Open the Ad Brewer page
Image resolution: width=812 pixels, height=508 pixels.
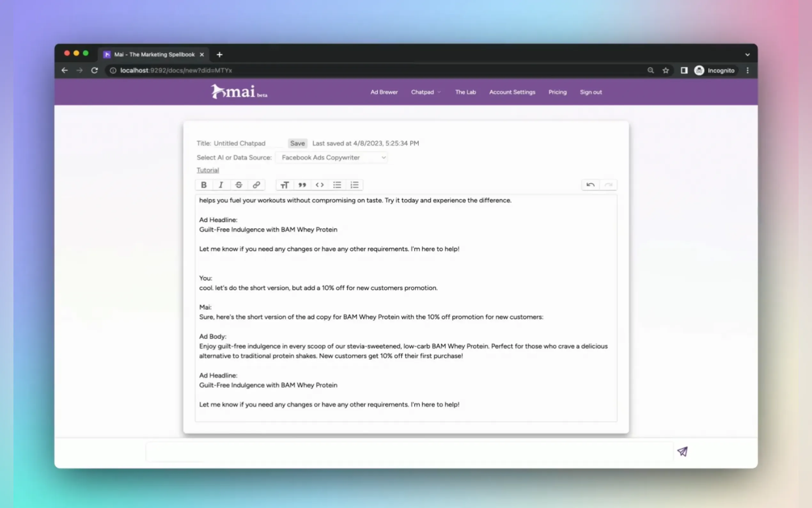click(384, 92)
